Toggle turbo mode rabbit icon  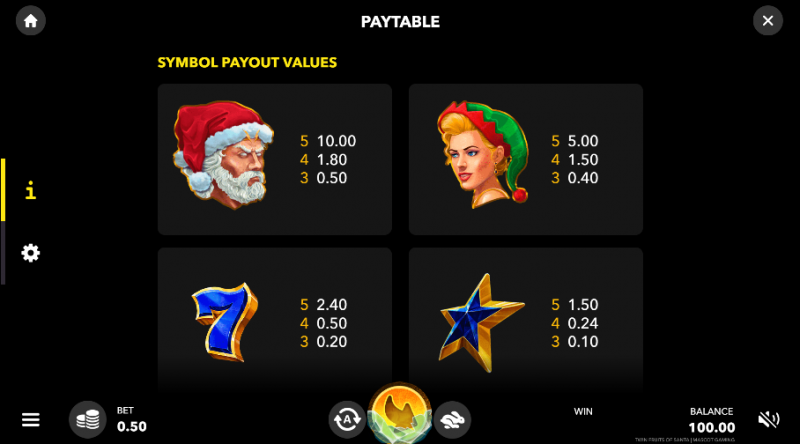coord(452,420)
